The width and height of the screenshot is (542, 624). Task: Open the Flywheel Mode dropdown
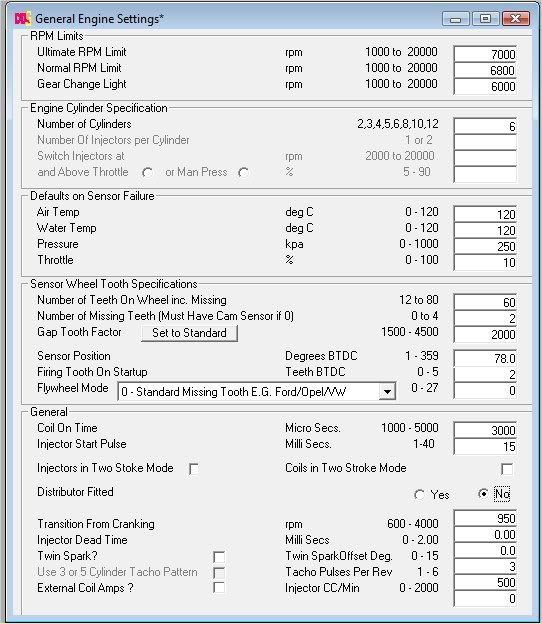point(387,392)
